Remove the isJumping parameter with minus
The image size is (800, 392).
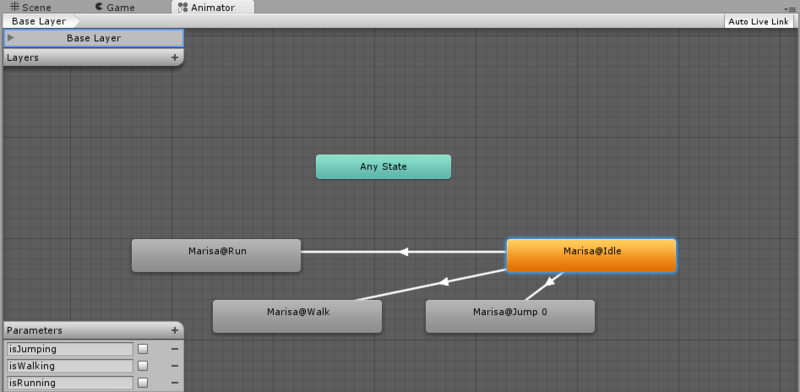(174, 349)
